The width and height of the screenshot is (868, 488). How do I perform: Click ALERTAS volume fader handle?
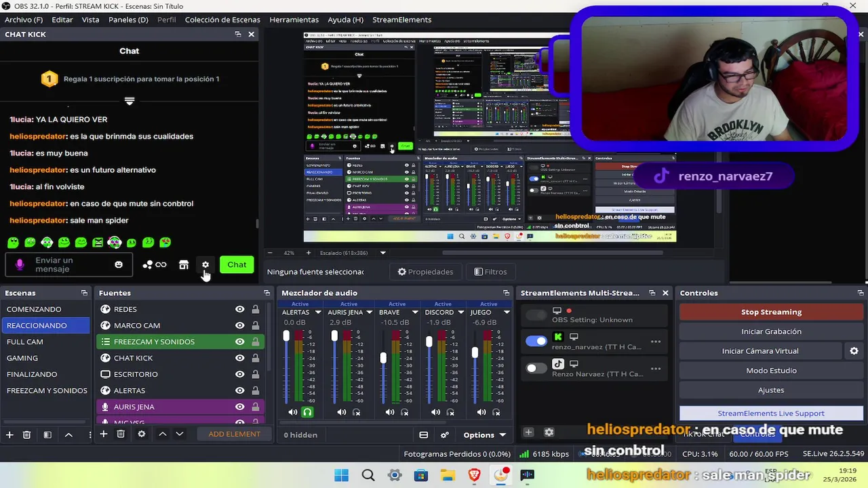click(x=286, y=336)
